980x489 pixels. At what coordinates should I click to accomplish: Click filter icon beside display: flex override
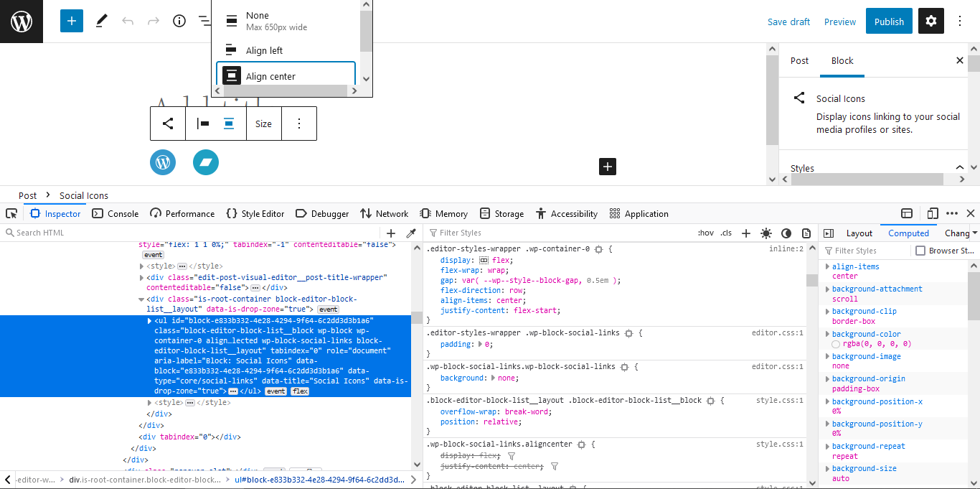point(512,455)
